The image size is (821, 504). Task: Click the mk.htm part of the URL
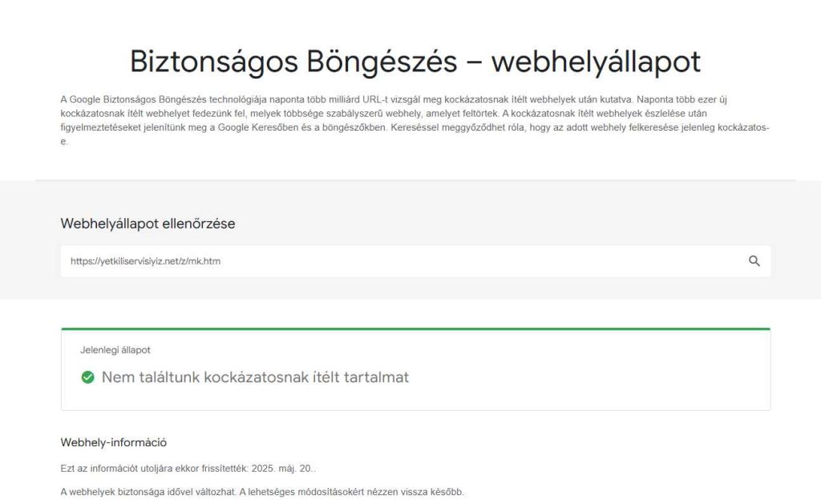(205, 261)
